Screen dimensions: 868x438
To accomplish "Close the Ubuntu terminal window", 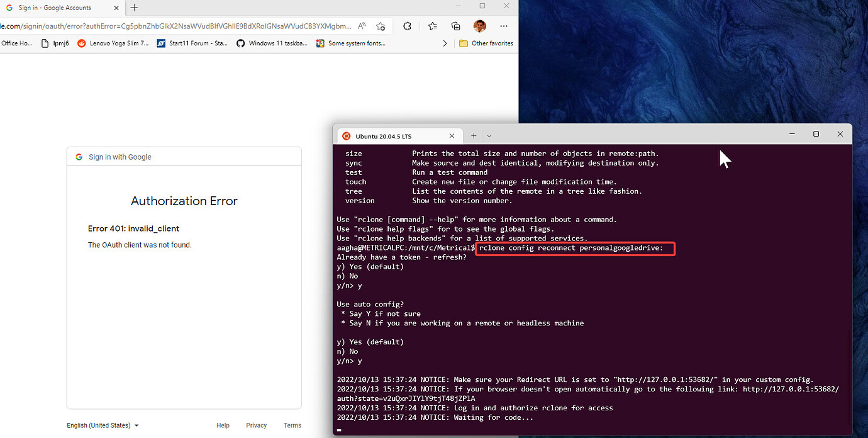I will coord(840,134).
